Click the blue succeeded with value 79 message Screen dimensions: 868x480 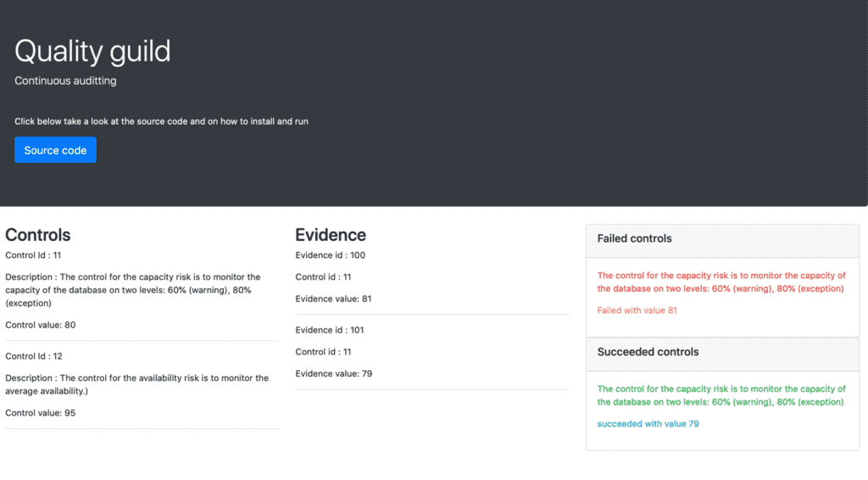pos(648,423)
